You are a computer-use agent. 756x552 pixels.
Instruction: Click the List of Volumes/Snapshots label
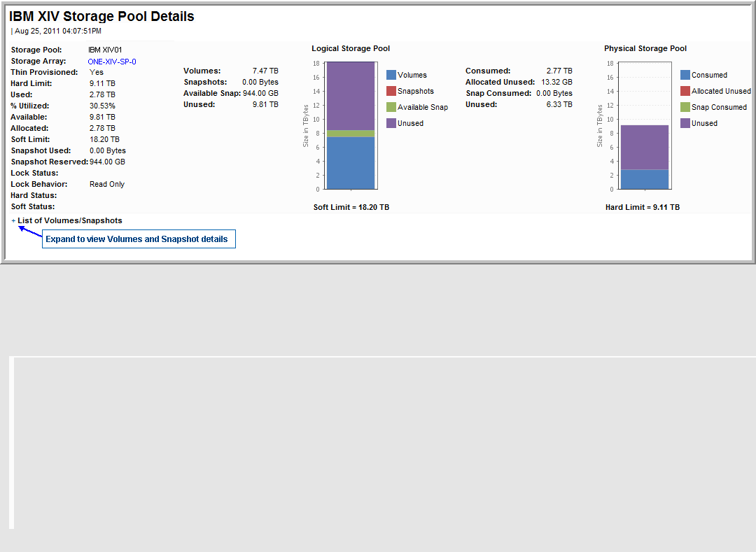pos(70,221)
